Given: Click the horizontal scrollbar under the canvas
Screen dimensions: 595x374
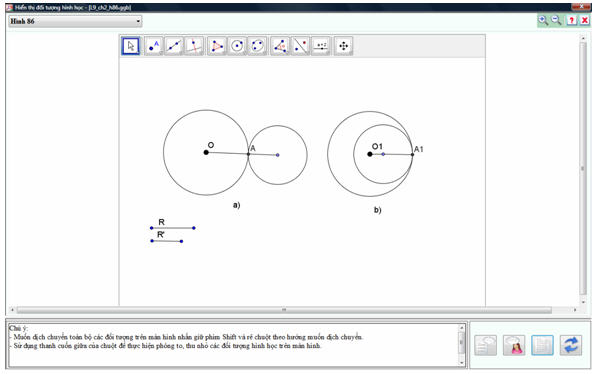Looking at the screenshot, I should [284, 310].
